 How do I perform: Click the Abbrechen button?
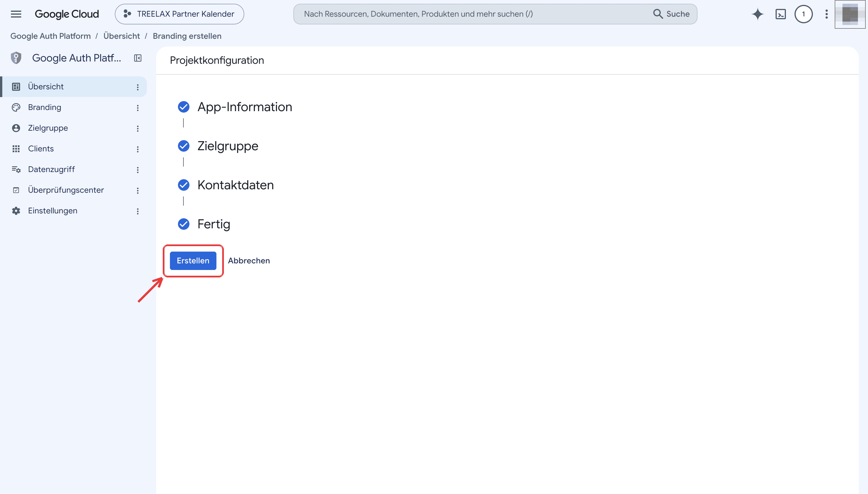point(249,260)
